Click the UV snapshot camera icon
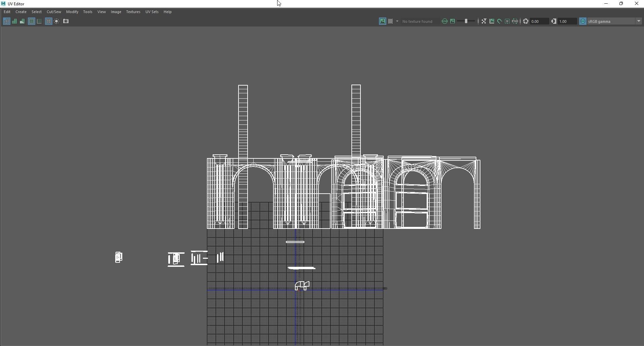 (x=66, y=21)
